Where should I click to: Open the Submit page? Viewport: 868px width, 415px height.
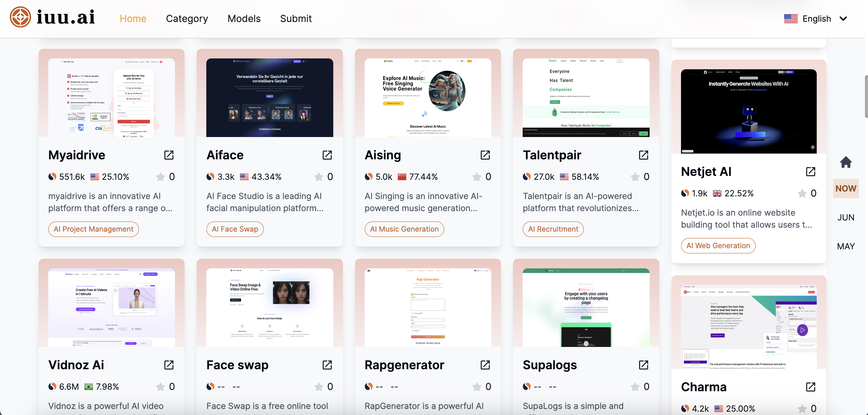click(296, 19)
